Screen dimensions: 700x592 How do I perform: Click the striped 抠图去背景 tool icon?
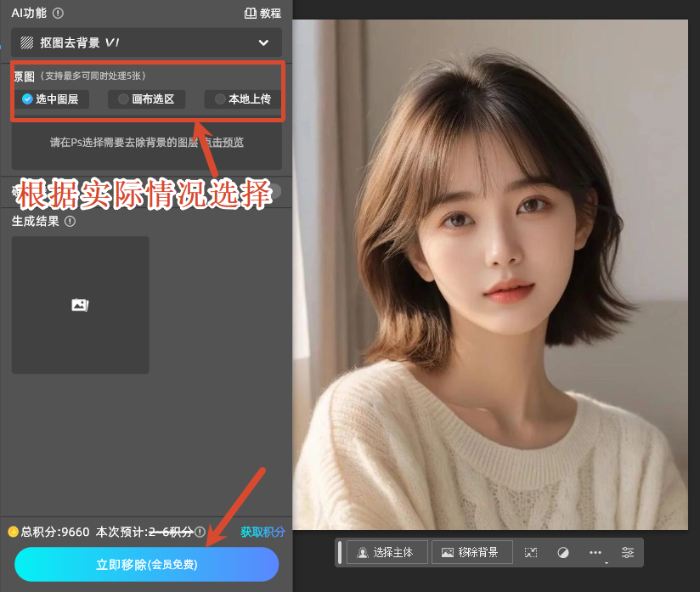click(x=26, y=42)
